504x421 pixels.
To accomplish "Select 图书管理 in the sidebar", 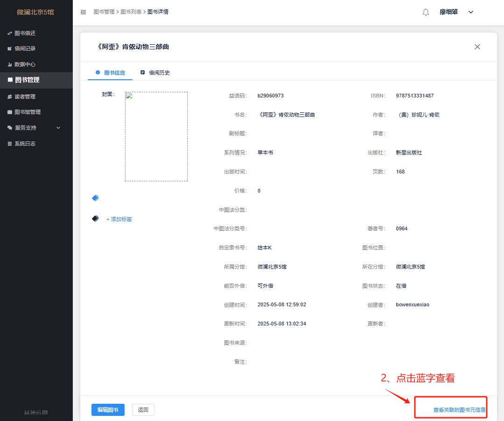I will pyautogui.click(x=27, y=80).
